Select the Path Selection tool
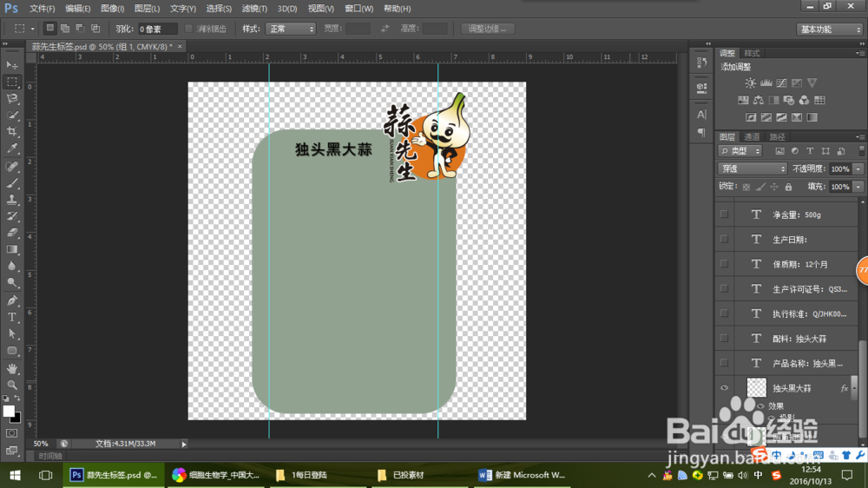The width and height of the screenshot is (868, 488). [x=11, y=334]
